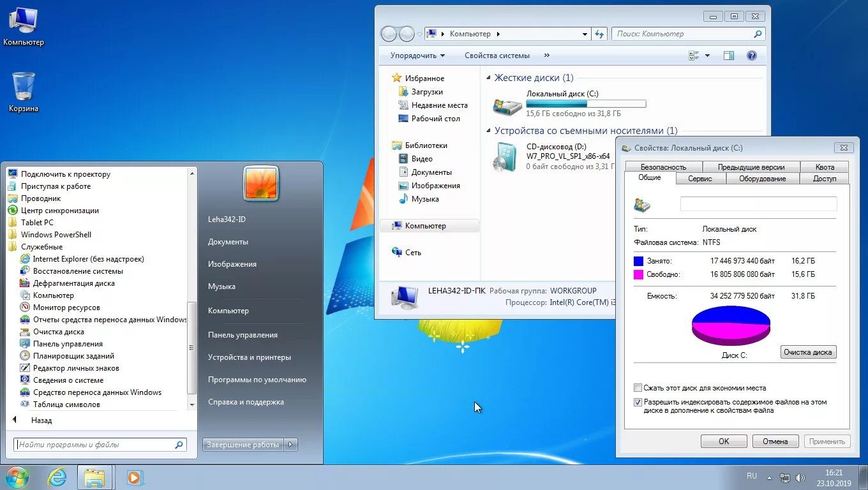This screenshot has width=868, height=490.
Task: Open Монитор ресурсов
Action: pos(66,307)
